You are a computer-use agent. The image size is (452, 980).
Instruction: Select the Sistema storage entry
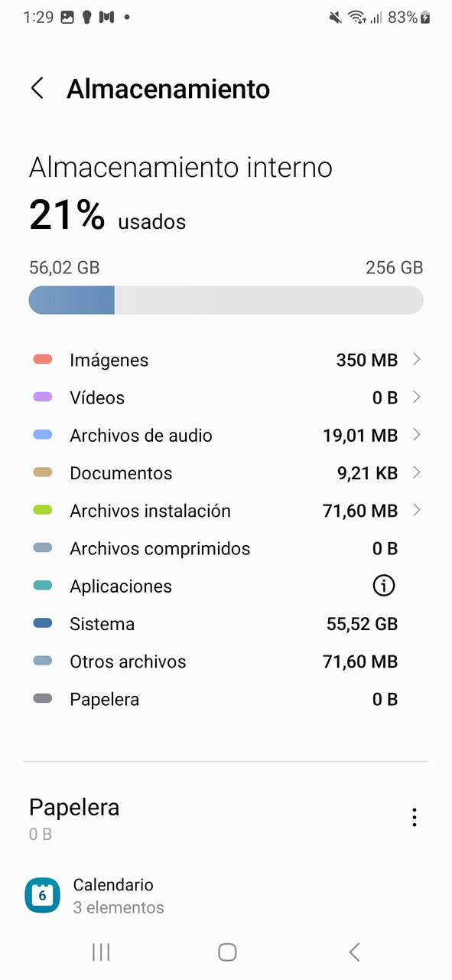pos(226,624)
